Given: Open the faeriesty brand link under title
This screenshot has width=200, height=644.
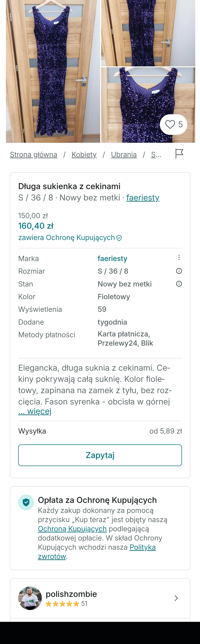Looking at the screenshot, I should pos(143,197).
